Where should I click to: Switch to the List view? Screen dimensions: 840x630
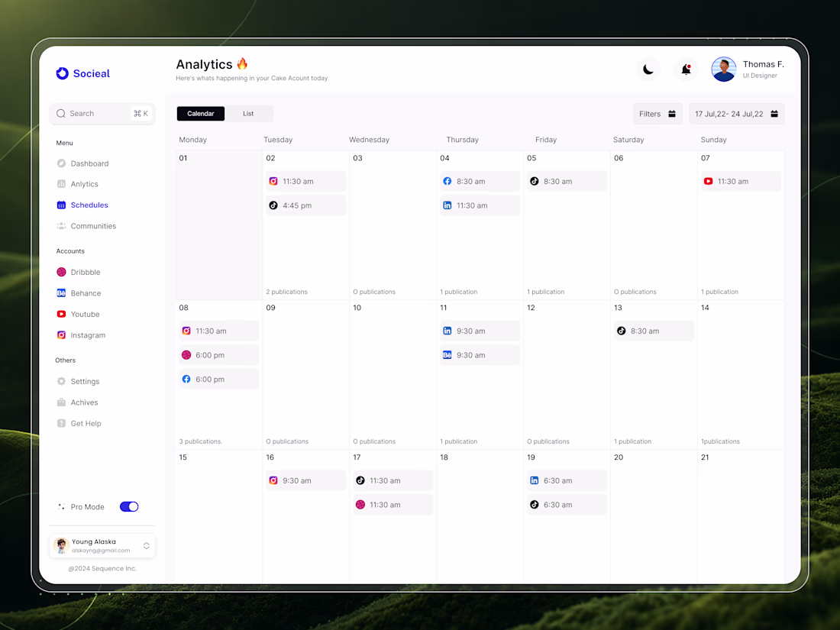tap(249, 114)
